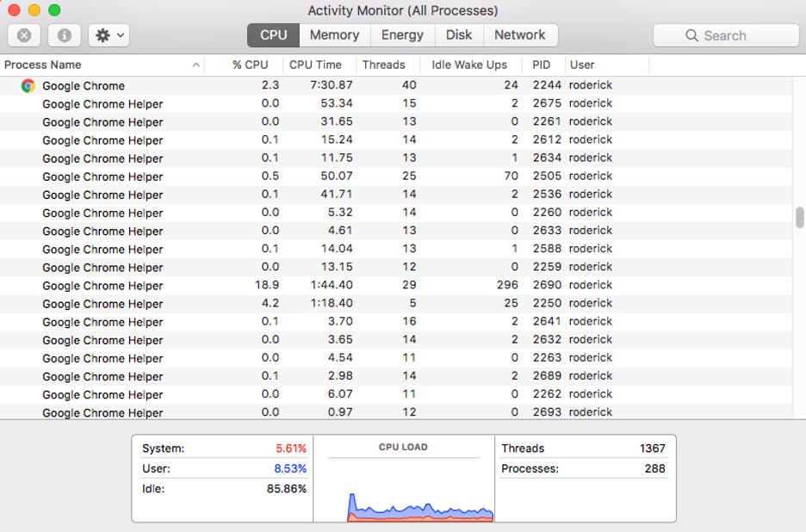
Task: Select Chrome Helper using 18.9 % CPU
Action: click(396, 285)
